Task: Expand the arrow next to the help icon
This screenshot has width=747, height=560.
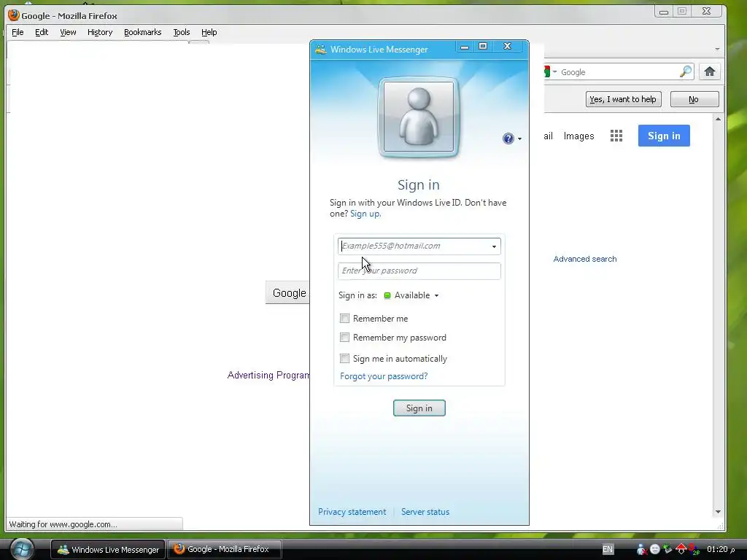Action: pos(519,139)
